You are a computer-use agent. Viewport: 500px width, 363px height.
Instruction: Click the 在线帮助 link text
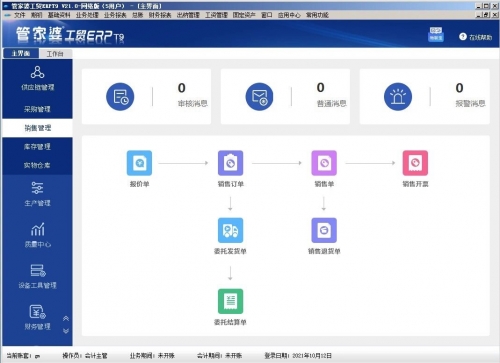480,37
